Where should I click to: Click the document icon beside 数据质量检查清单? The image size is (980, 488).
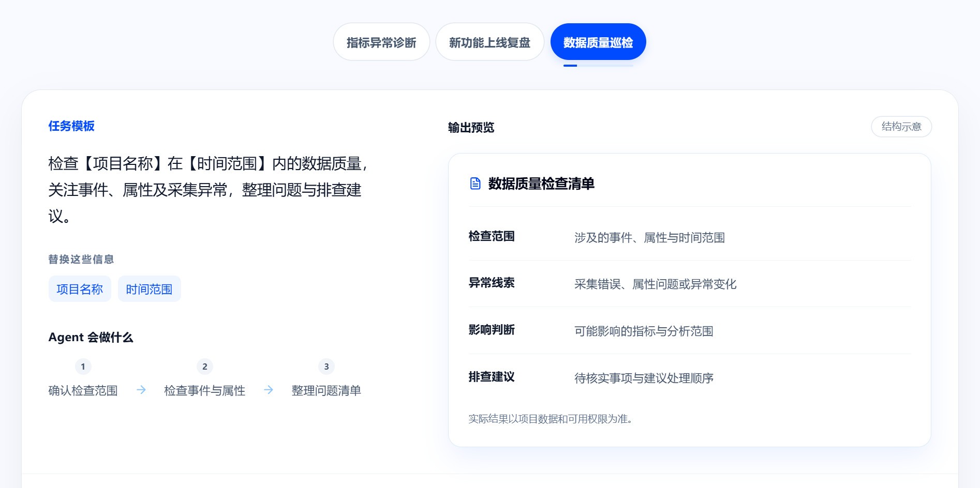click(x=475, y=184)
